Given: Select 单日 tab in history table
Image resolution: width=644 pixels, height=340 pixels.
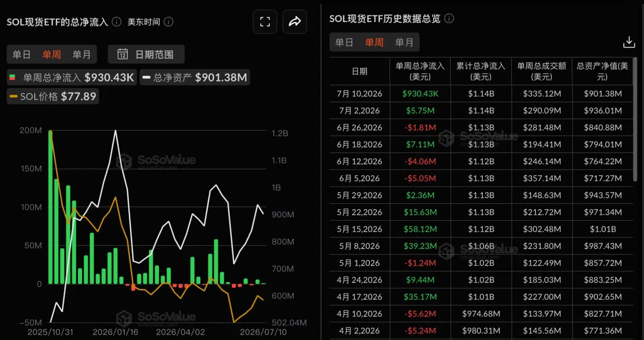Looking at the screenshot, I should tap(344, 42).
